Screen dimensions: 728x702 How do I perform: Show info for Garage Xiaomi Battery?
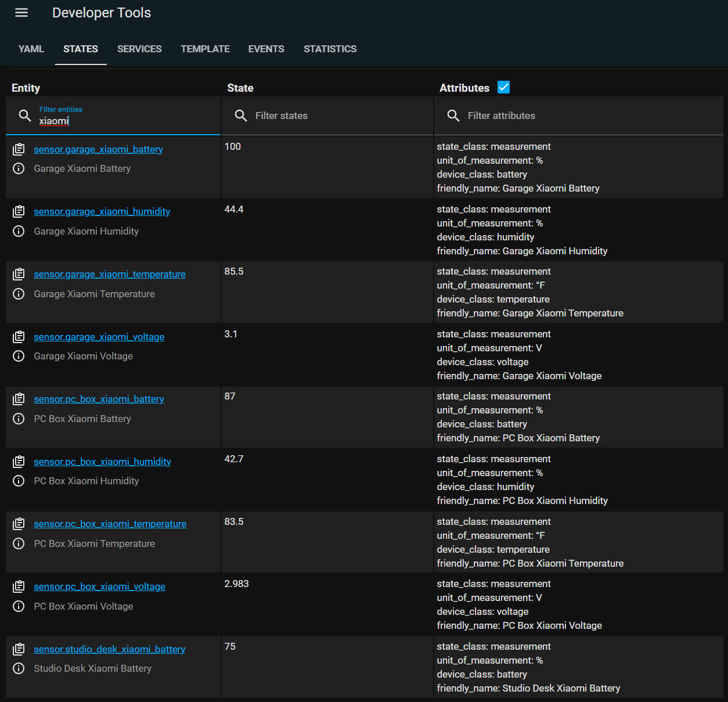click(x=19, y=168)
